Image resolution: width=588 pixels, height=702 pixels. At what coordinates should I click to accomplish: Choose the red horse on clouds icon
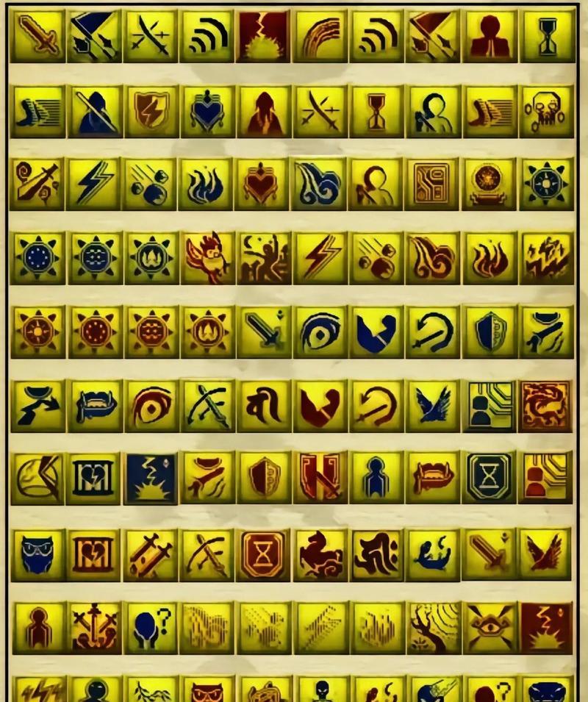tap(320, 555)
